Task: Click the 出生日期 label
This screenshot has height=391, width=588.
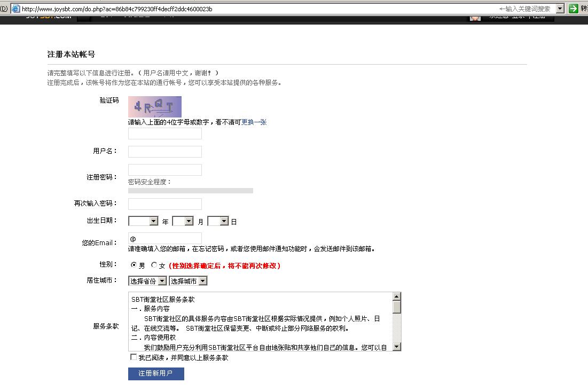Action: (x=102, y=221)
